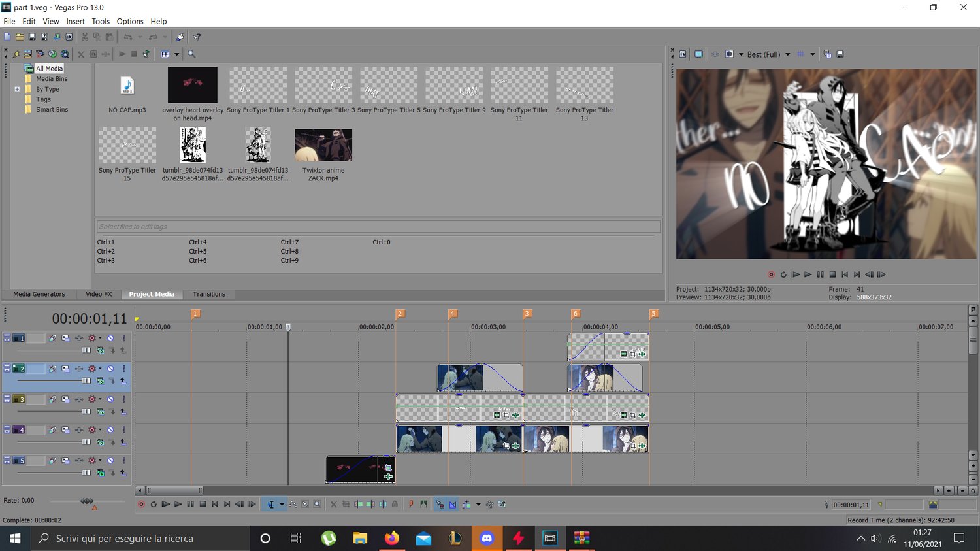Click Record button in timeline transport bar
Image resolution: width=980 pixels, height=551 pixels.
(141, 504)
